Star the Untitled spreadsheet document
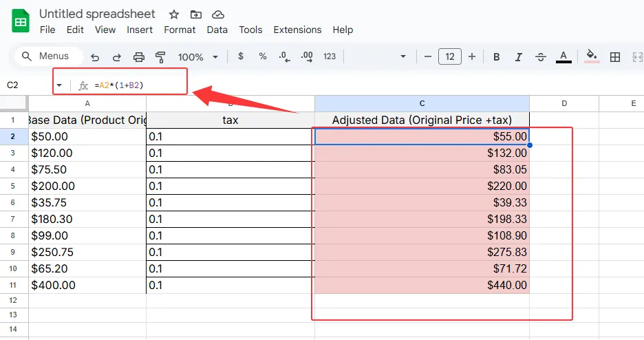Image resolution: width=644 pixels, height=340 pixels. pos(174,14)
